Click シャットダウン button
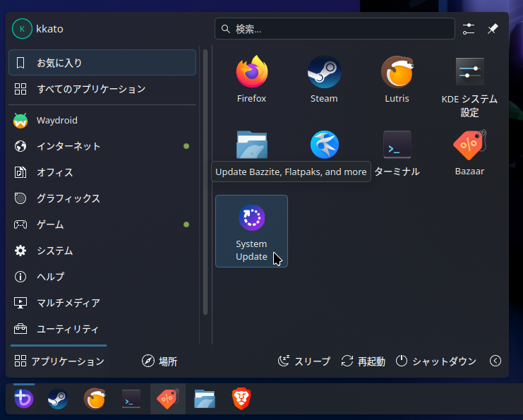This screenshot has height=420, width=523. tap(436, 361)
